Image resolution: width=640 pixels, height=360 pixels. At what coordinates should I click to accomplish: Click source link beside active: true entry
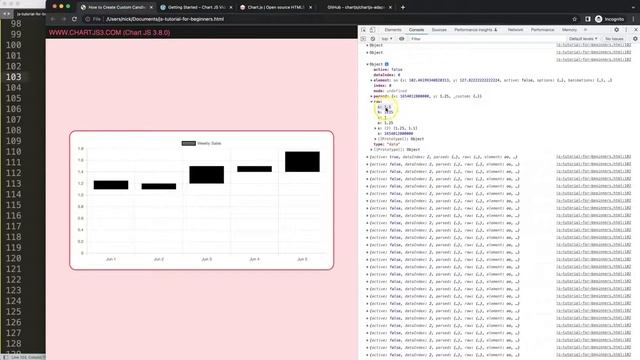(x=593, y=157)
